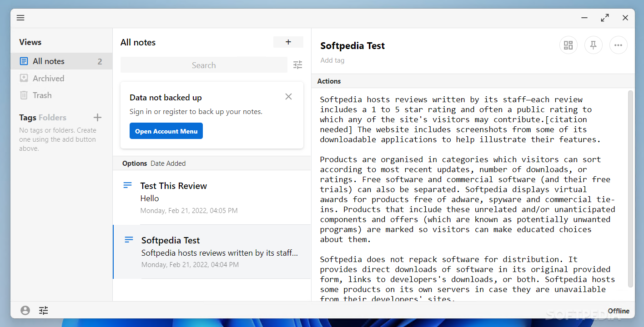The image size is (644, 327).
Task: Click the note editor vertical scrollbar
Action: 630,188
